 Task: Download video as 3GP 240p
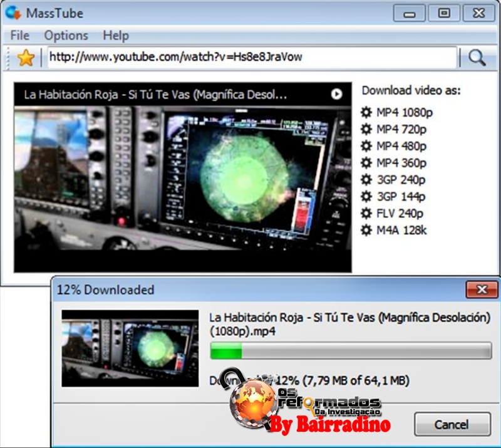[x=401, y=180]
